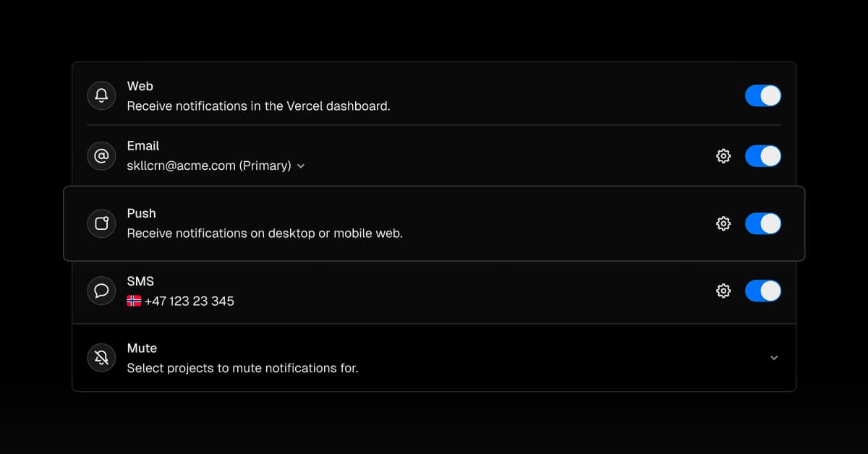Screen dimensions: 868x454
Task: Click the SMS chat bubble icon
Action: click(x=101, y=290)
